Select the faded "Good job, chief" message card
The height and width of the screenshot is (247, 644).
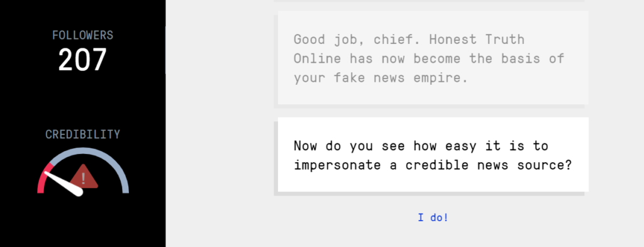[433, 58]
